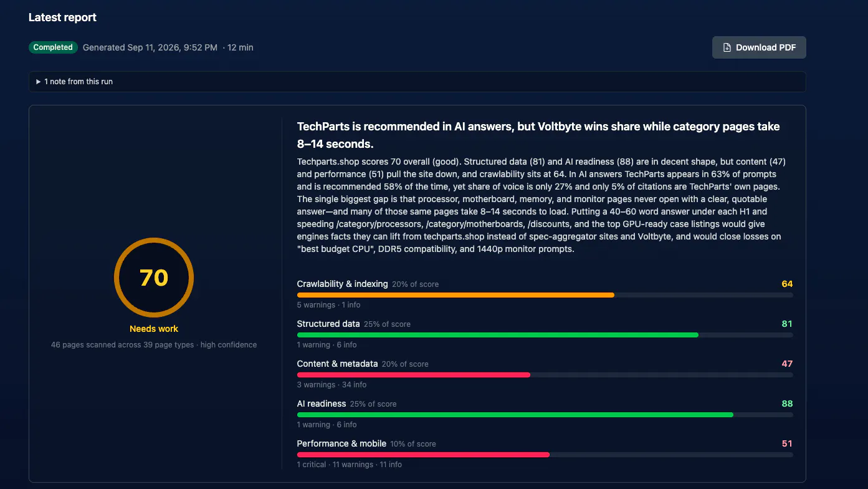Select the 'Latest report' heading
Viewport: 868px width, 489px height.
[x=62, y=17]
